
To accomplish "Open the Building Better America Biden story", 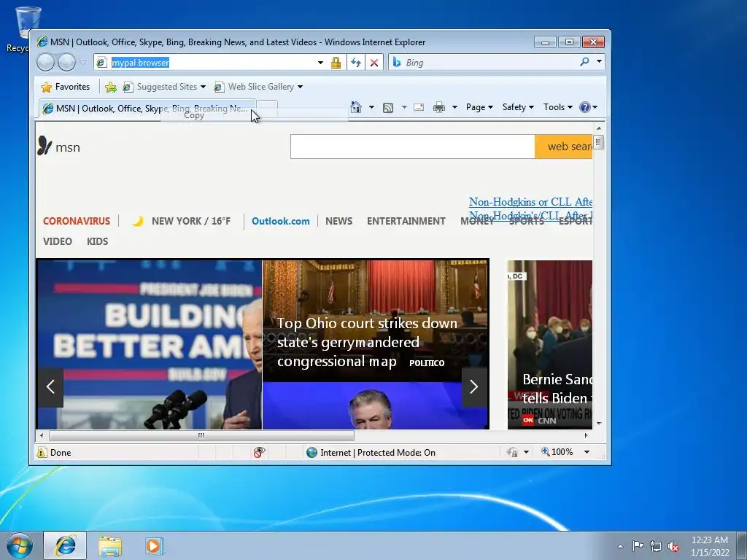I will click(x=149, y=344).
